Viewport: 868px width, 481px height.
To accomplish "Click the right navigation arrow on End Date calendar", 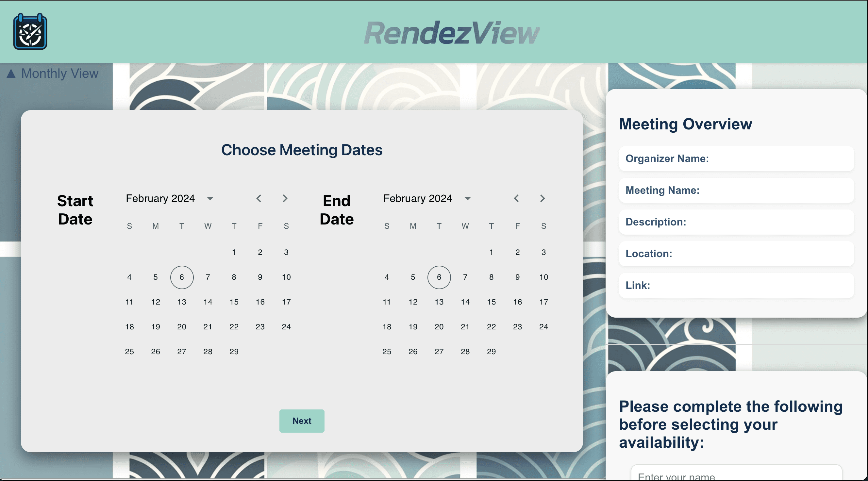I will (542, 198).
